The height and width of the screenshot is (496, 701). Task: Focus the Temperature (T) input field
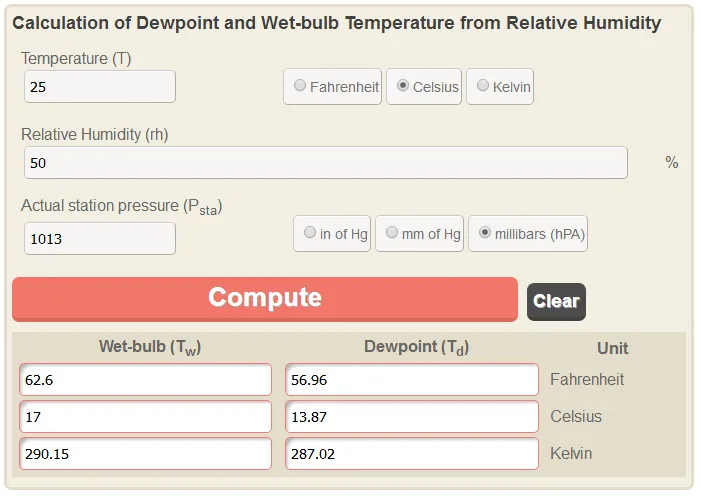tap(100, 86)
